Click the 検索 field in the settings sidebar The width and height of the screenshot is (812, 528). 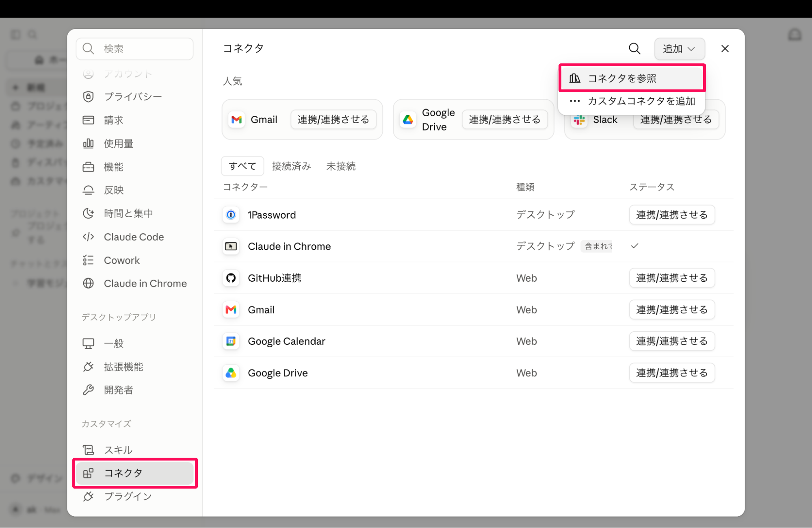click(135, 49)
